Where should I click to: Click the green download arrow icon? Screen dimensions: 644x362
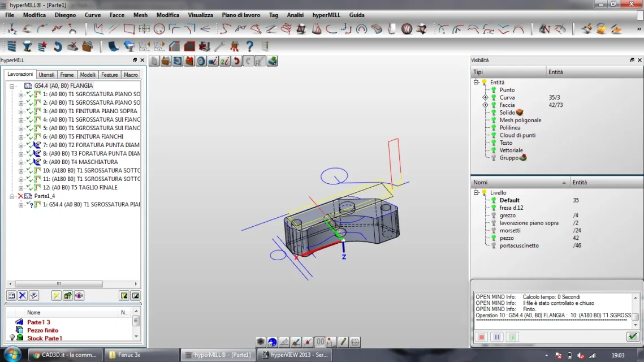(x=272, y=61)
